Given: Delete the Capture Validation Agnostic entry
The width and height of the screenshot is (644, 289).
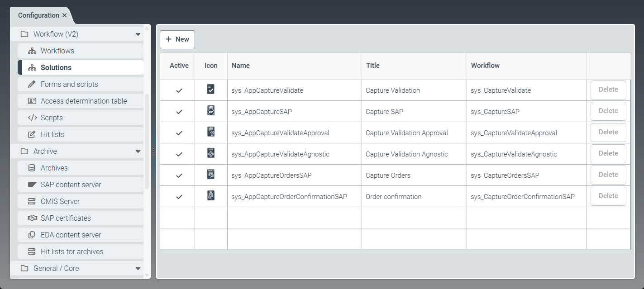Looking at the screenshot, I should point(608,153).
